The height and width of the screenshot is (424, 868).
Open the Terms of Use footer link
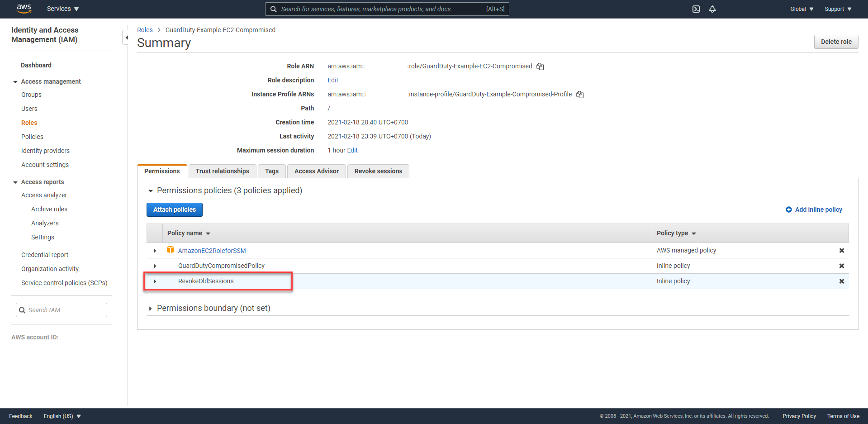(843, 416)
